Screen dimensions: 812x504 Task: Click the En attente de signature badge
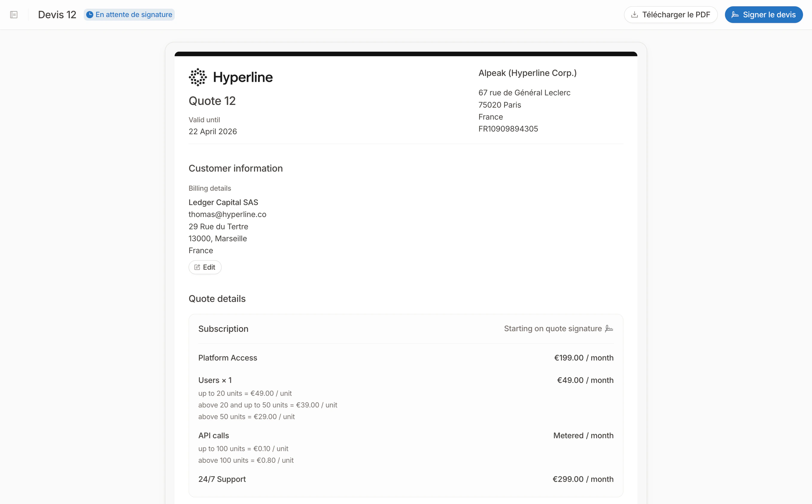130,15
